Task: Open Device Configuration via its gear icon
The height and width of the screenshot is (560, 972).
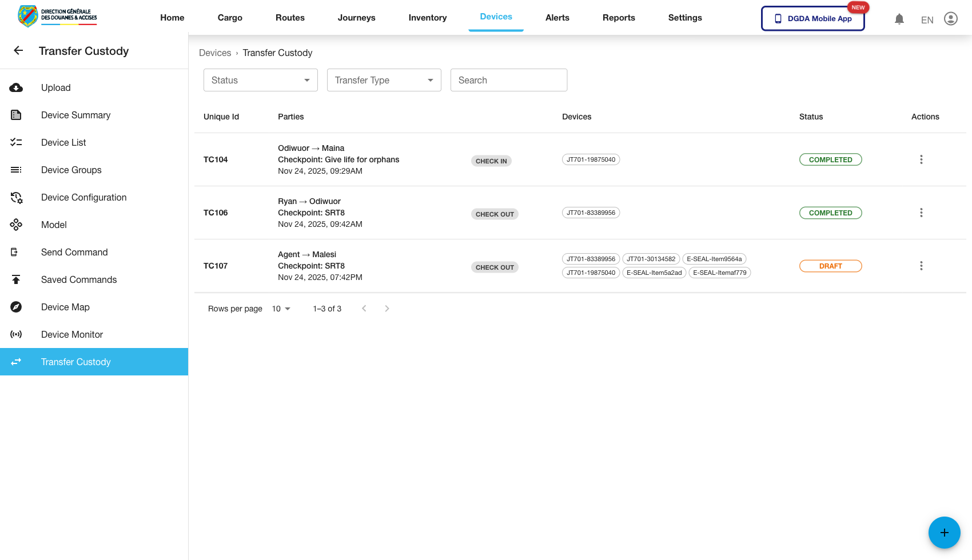Action: (16, 197)
